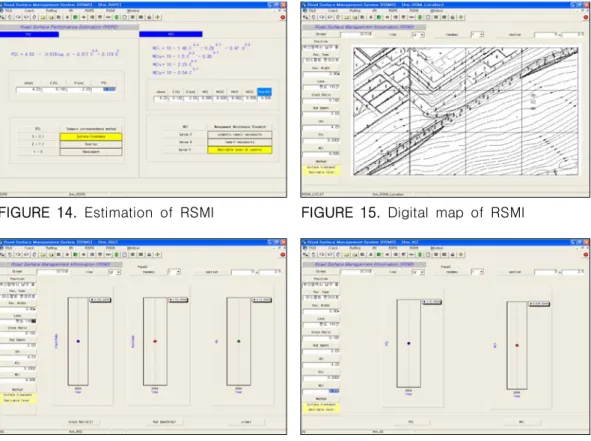The image size is (591, 441).
Task: Open the RSPE menu in Figure 14 window
Action: point(89,11)
